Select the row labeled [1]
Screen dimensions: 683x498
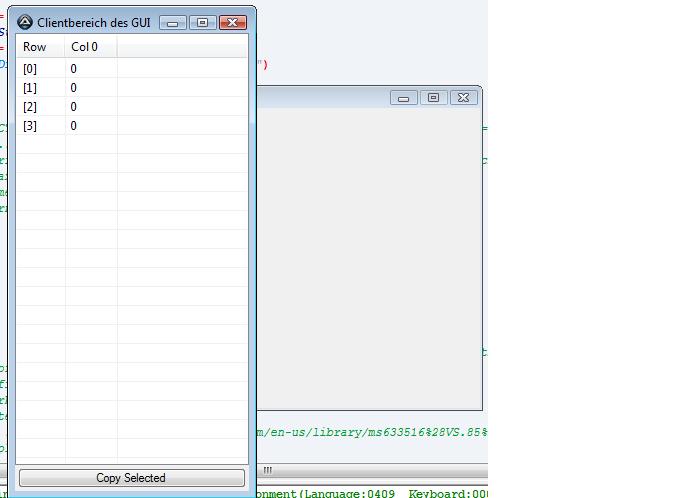pos(30,88)
